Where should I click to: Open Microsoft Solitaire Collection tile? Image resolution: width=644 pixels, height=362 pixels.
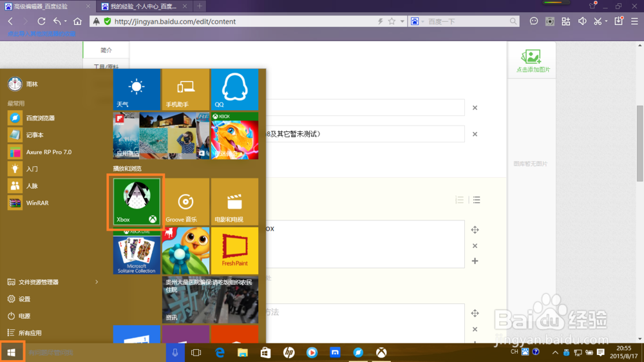click(x=137, y=251)
